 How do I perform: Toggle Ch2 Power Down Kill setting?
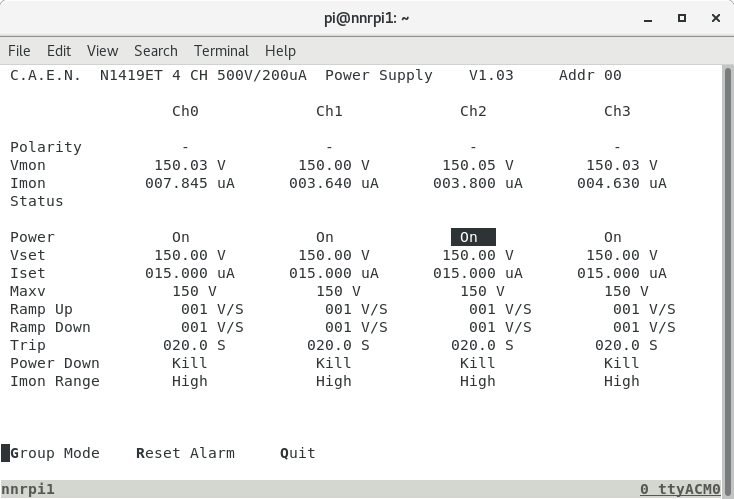pos(477,363)
